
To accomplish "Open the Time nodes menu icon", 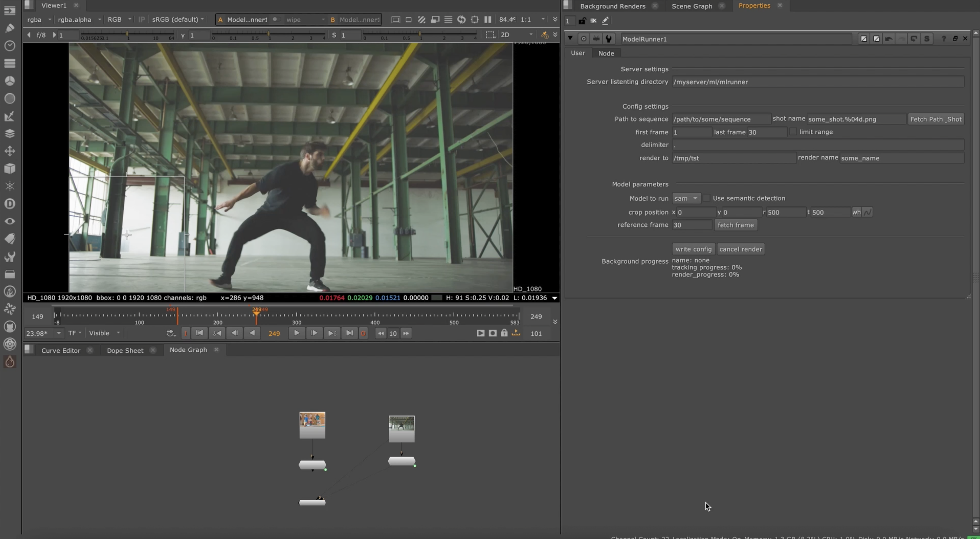I will click(x=10, y=46).
